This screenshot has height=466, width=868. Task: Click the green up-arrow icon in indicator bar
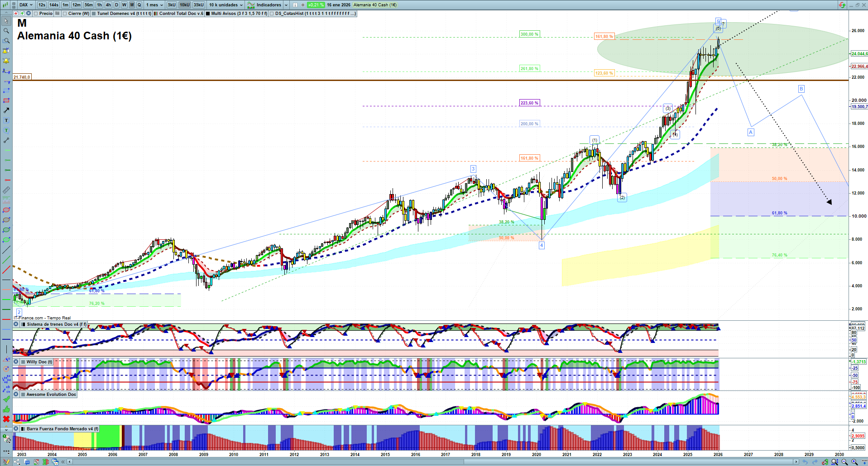click(22, 14)
